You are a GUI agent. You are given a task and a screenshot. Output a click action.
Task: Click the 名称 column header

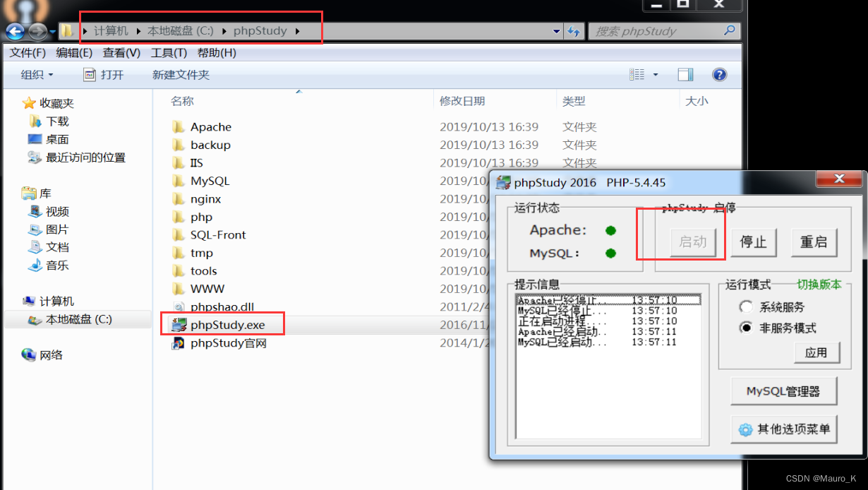pyautogui.click(x=182, y=101)
